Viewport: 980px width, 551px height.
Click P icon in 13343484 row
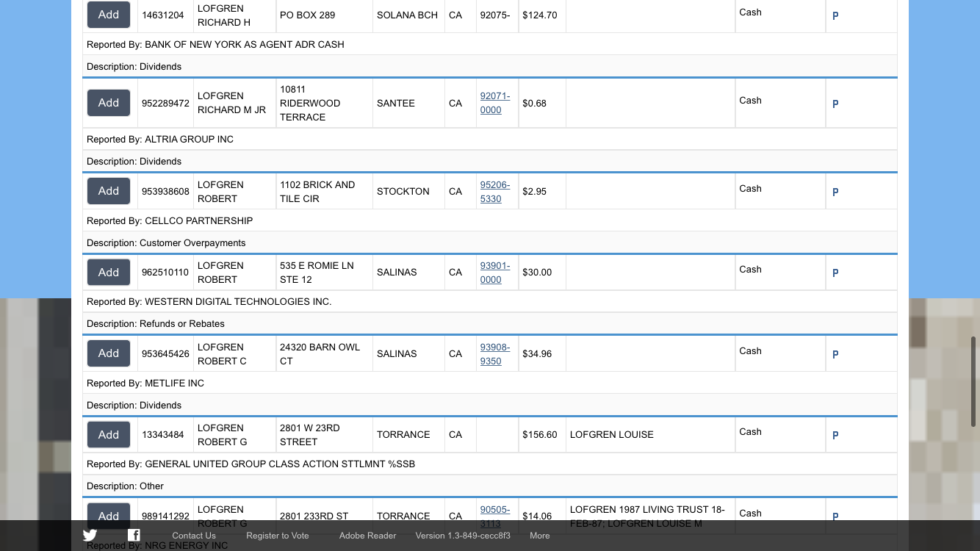click(835, 435)
